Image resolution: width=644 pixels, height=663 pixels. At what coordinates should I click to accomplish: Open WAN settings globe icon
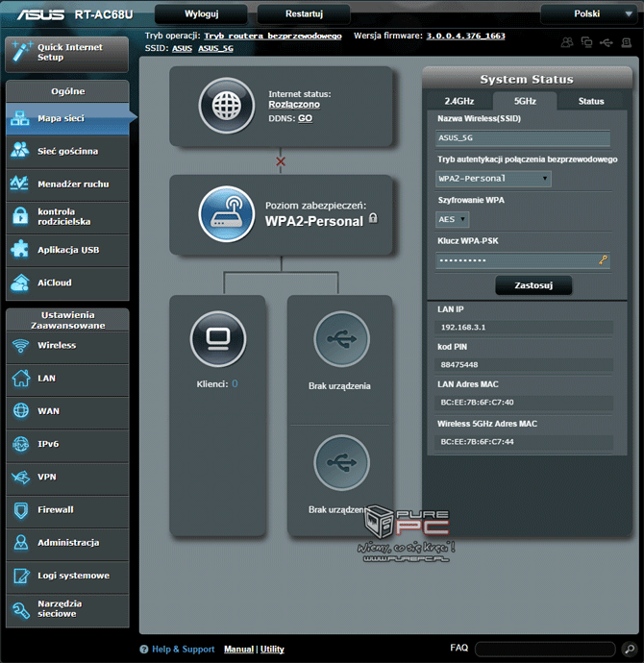click(21, 410)
